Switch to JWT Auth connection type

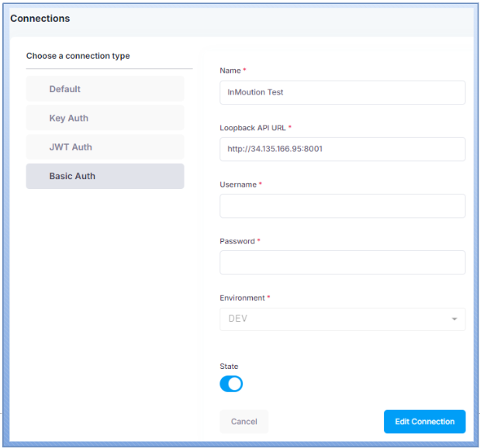pos(105,147)
